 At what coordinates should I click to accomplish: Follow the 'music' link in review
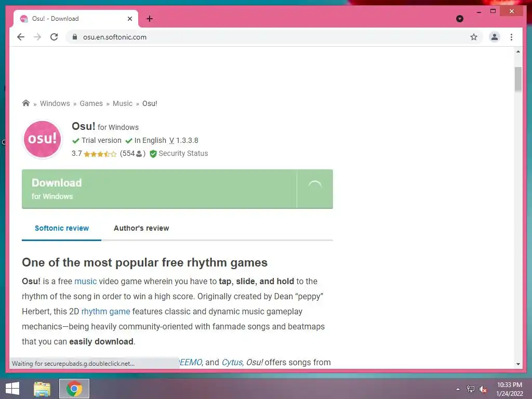pos(86,281)
